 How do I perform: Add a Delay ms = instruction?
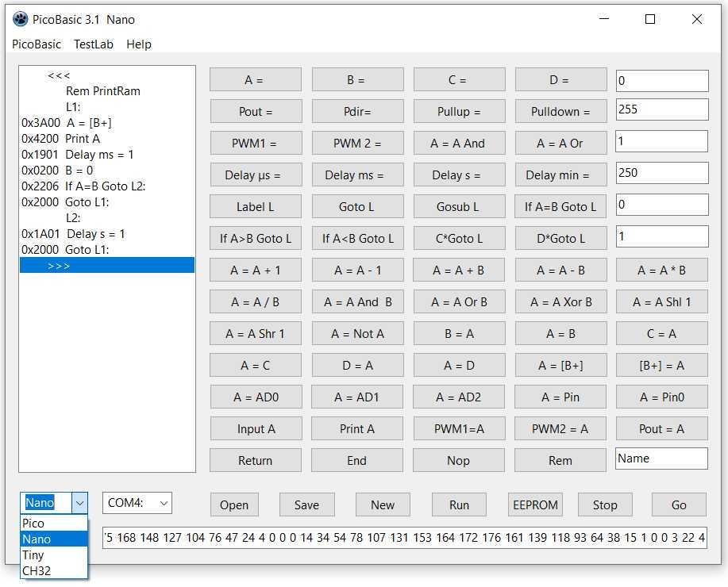(x=356, y=175)
